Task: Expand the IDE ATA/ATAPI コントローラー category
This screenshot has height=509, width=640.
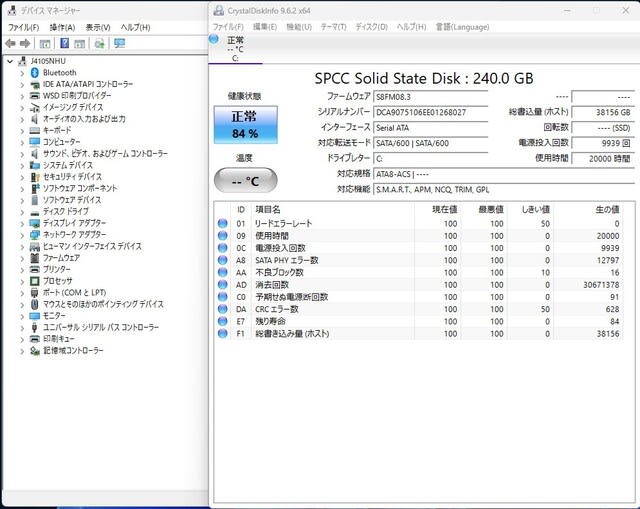Action: (22, 84)
